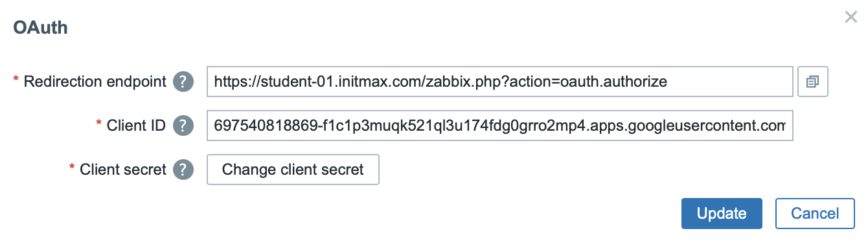Save changes with the Update button
868x242 pixels.
coord(722,214)
